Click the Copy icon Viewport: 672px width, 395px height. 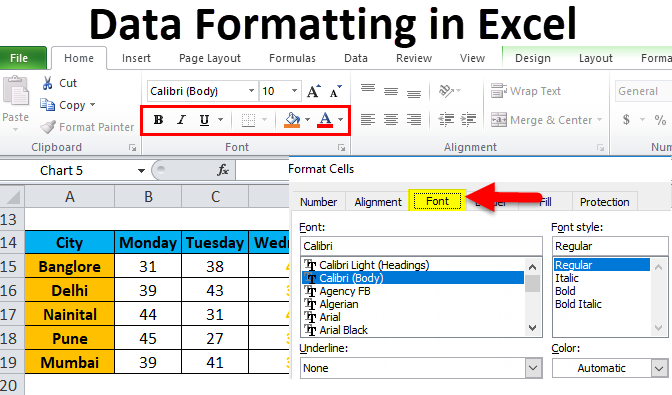click(47, 105)
